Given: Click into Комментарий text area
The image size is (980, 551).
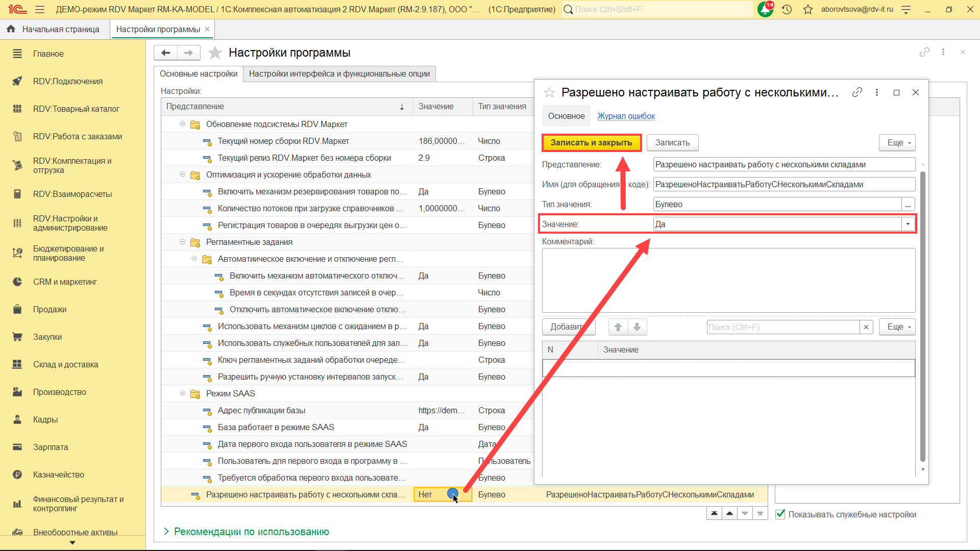Looking at the screenshot, I should (728, 280).
